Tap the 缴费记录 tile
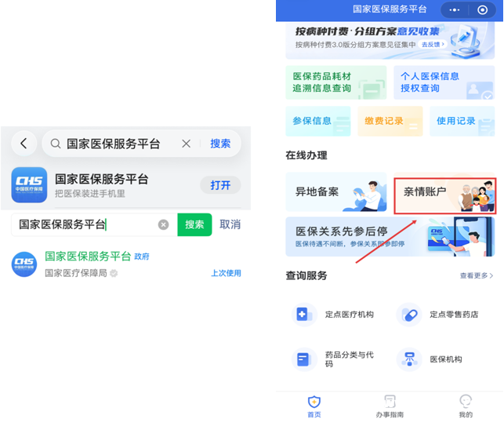The width and height of the screenshot is (504, 426). tap(390, 121)
